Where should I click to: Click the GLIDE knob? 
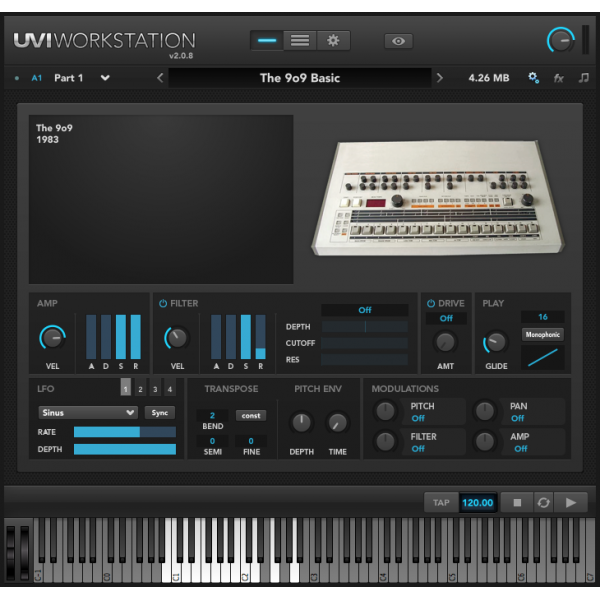pyautogui.click(x=496, y=342)
